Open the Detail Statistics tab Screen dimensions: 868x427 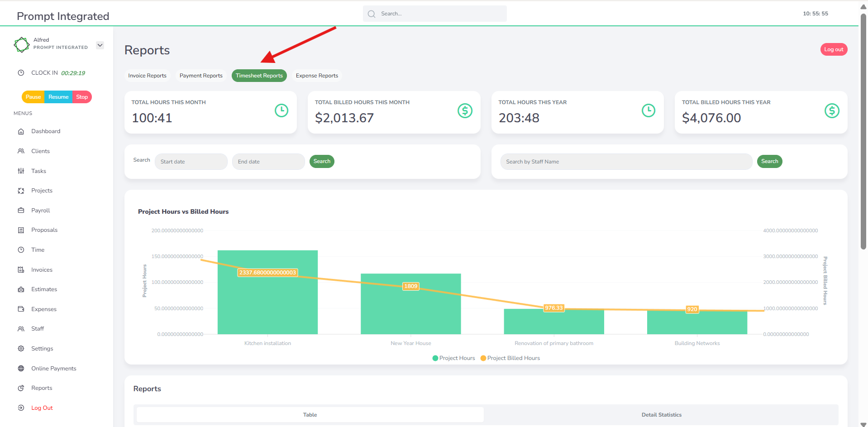(661, 415)
